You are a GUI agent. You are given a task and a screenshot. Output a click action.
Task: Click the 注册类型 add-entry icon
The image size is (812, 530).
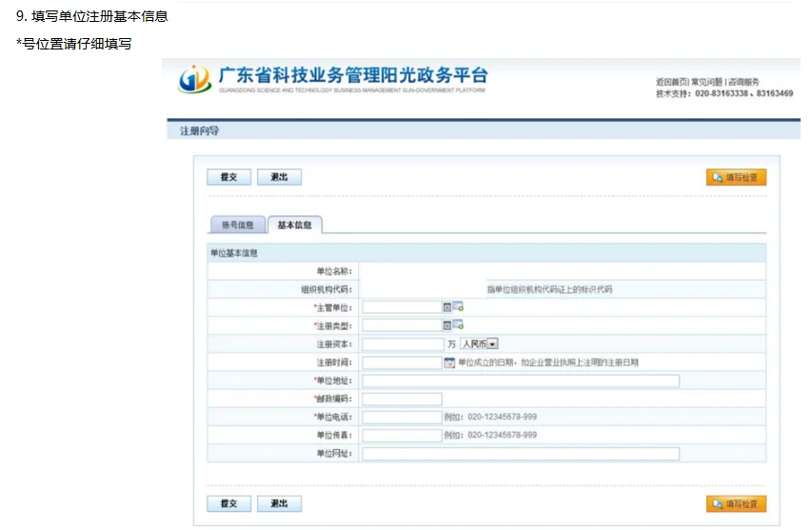[458, 325]
